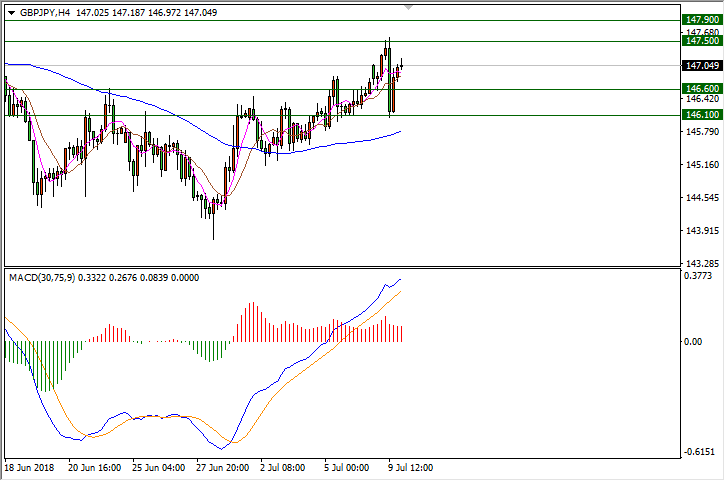Image resolution: width=725 pixels, height=481 pixels.
Task: Click the MACD zero level 0.00 label
Action: click(x=693, y=342)
